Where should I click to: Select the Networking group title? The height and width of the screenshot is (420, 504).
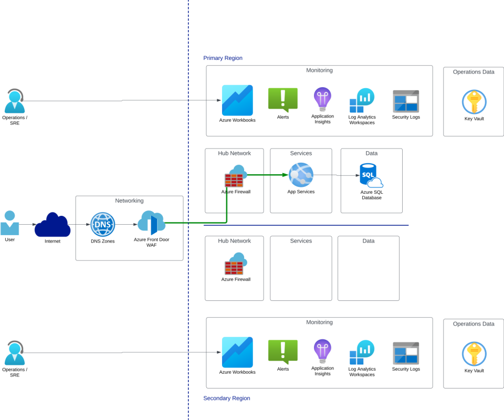pos(129,201)
